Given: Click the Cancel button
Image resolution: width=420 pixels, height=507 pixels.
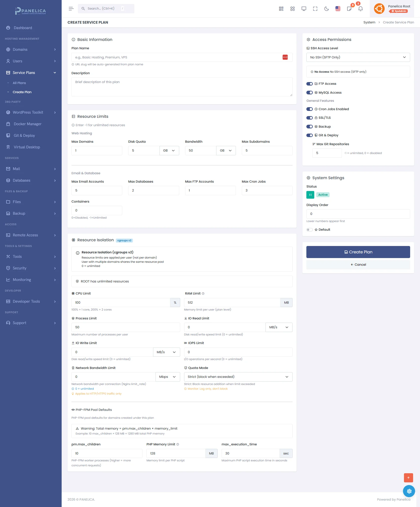Looking at the screenshot, I should click(358, 264).
